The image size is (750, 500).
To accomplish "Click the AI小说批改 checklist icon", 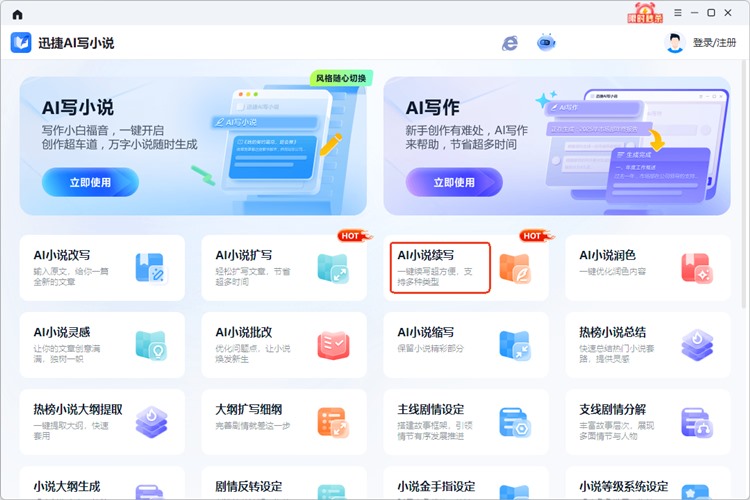I will point(333,345).
